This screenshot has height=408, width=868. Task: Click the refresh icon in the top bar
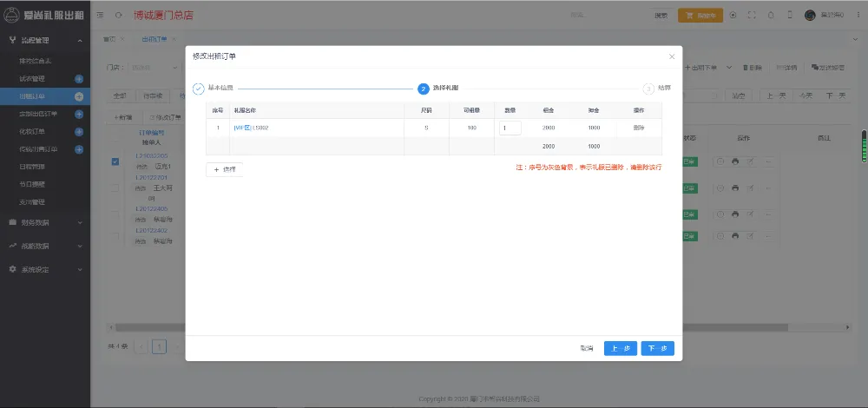coord(118,15)
